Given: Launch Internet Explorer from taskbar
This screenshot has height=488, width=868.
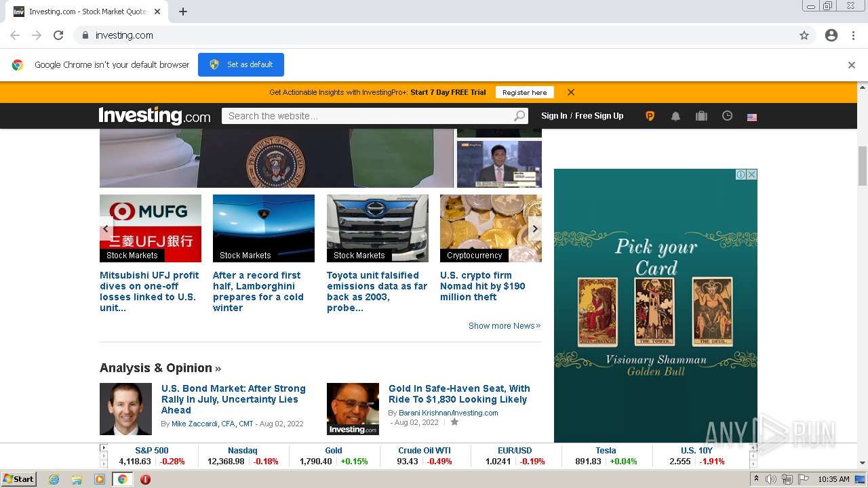Looking at the screenshot, I should coord(54,479).
